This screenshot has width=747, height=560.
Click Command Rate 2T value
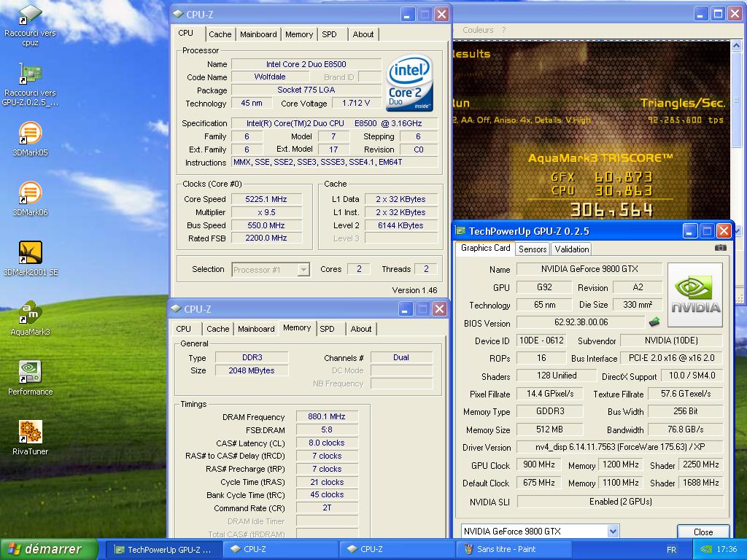tap(326, 507)
